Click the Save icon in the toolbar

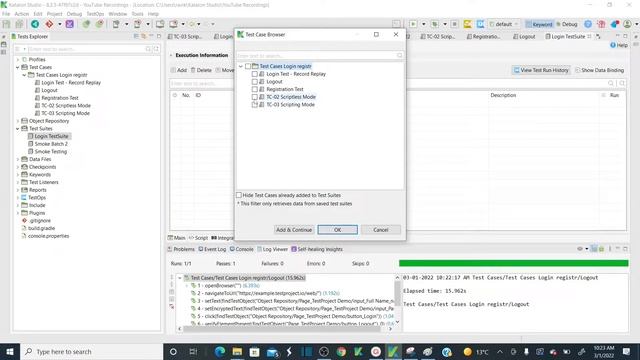pyautogui.click(x=7, y=24)
